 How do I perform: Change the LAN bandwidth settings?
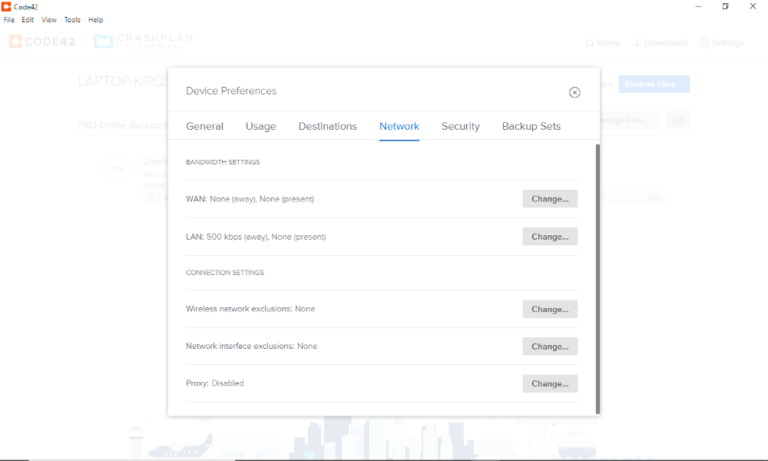(x=550, y=237)
